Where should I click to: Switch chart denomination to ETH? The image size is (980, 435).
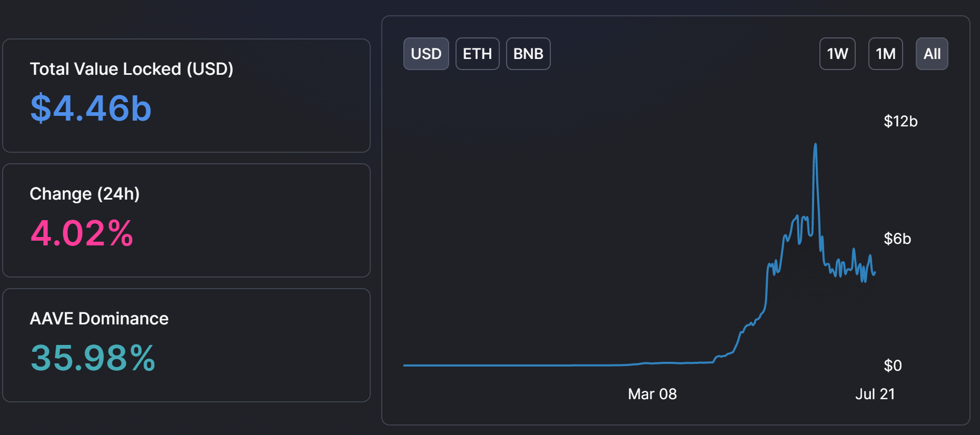point(477,54)
